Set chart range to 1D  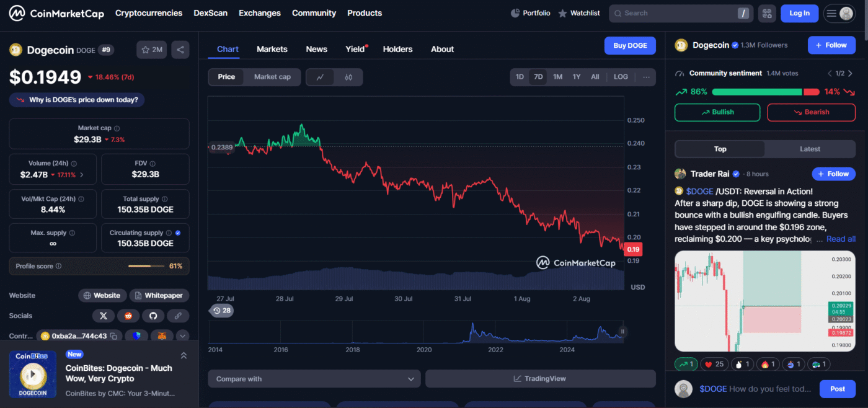coord(520,77)
